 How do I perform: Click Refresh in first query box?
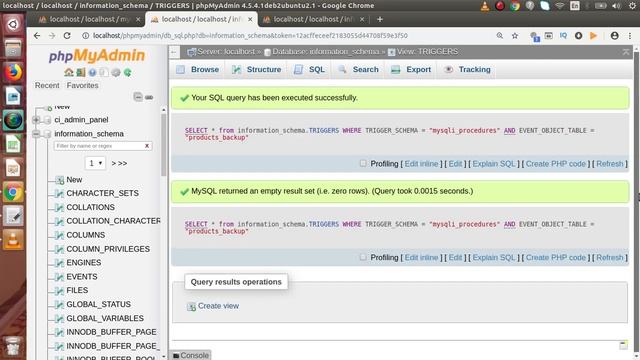tap(610, 164)
